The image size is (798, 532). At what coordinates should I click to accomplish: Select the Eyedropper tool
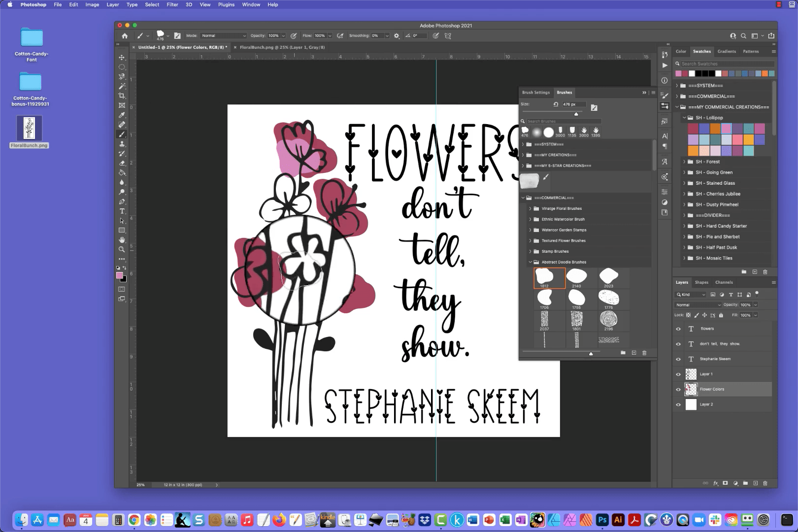pos(122,115)
